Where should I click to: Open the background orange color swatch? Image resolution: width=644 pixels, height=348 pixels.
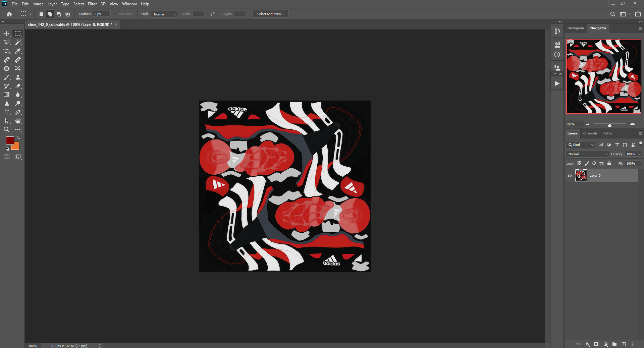pyautogui.click(x=16, y=147)
